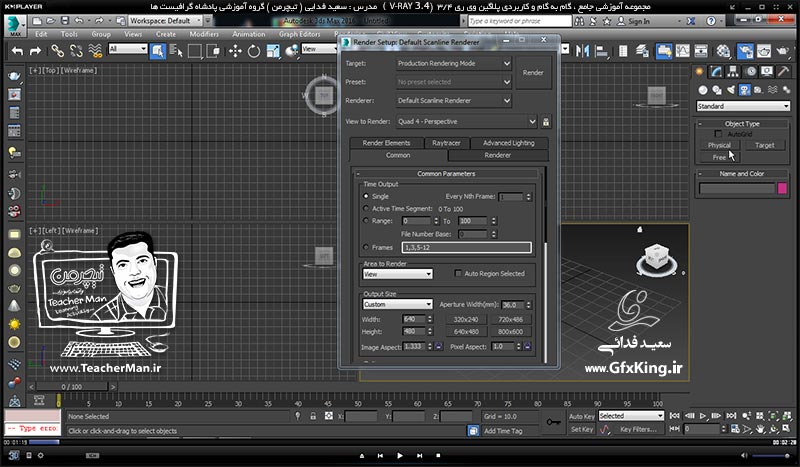This screenshot has width=800, height=467.
Task: Open Rendered Frame Window icon
Action: coord(764,51)
